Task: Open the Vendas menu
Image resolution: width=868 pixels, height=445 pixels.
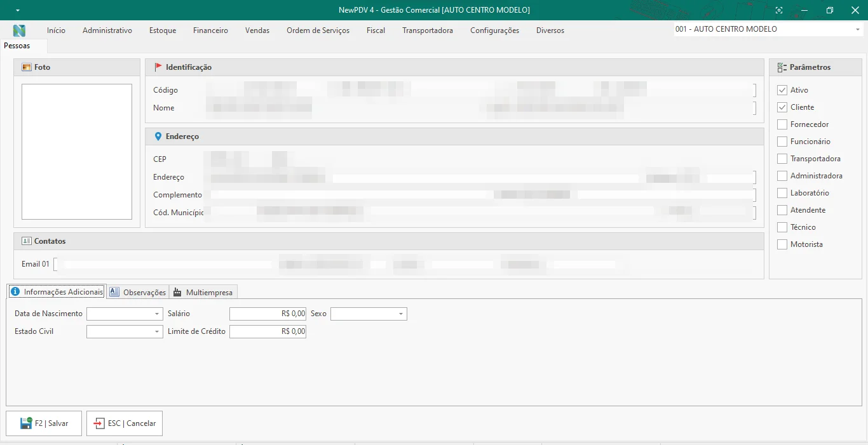Action: coord(257,30)
